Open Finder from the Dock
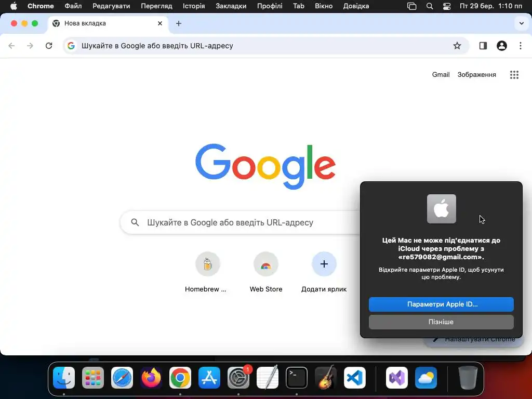532x399 pixels. tap(64, 378)
